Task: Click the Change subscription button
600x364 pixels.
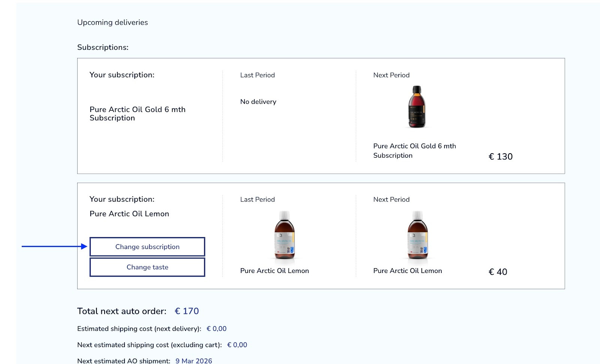Action: click(x=147, y=247)
